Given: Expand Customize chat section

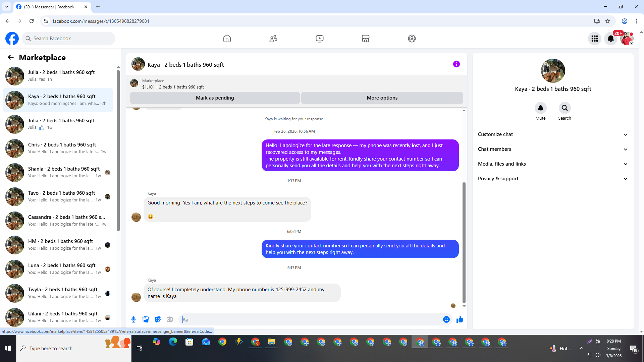Looking at the screenshot, I should tap(552, 134).
